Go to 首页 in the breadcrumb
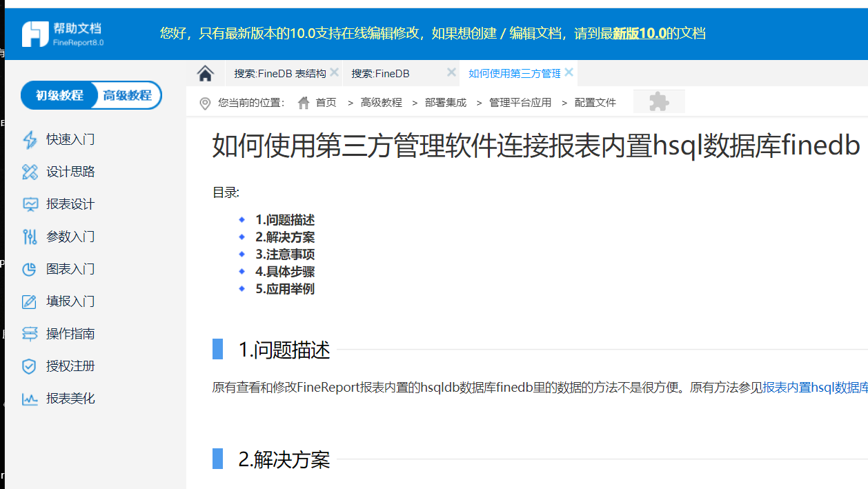 coord(326,103)
